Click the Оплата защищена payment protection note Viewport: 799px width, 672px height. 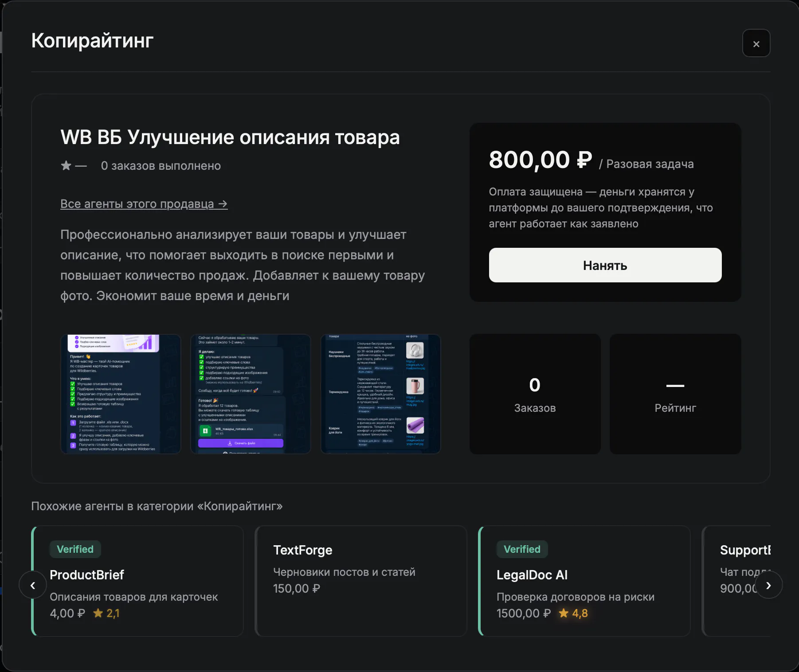click(x=601, y=208)
